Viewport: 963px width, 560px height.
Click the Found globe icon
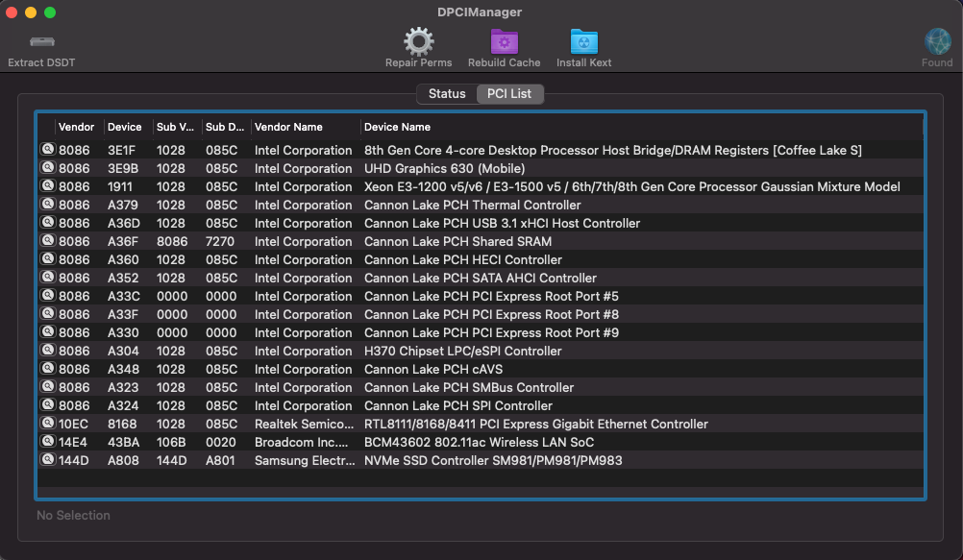pos(937,41)
